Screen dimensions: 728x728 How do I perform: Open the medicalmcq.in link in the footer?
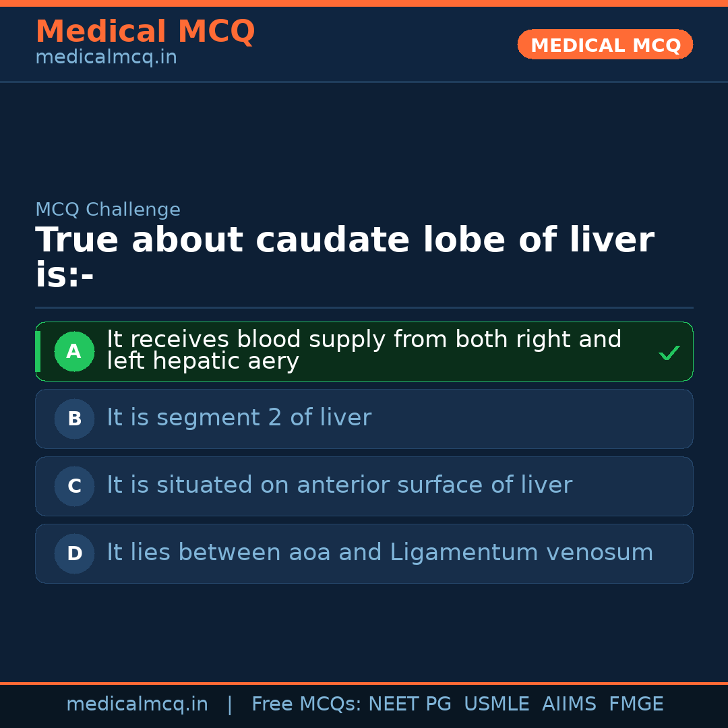[137, 704]
